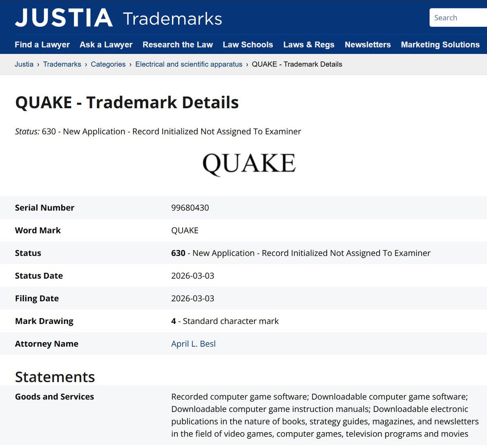The width and height of the screenshot is (487, 448).
Task: Select the Goods and Services description text
Action: (x=325, y=415)
